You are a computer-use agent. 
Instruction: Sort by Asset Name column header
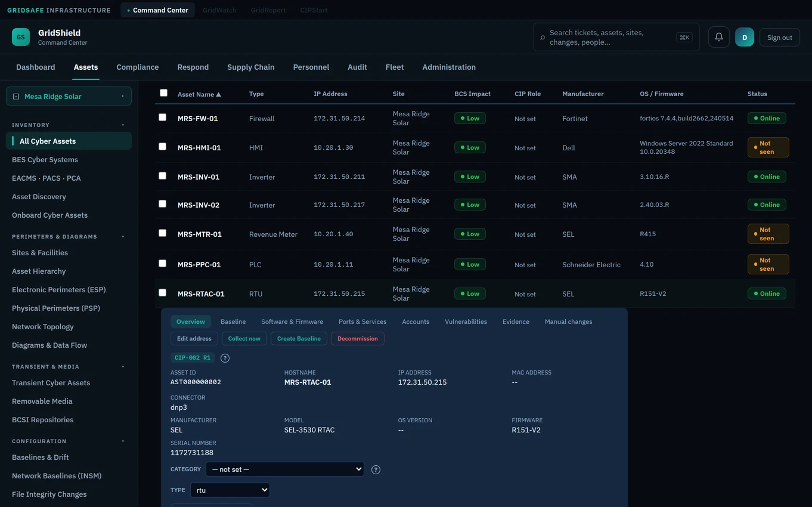(199, 94)
